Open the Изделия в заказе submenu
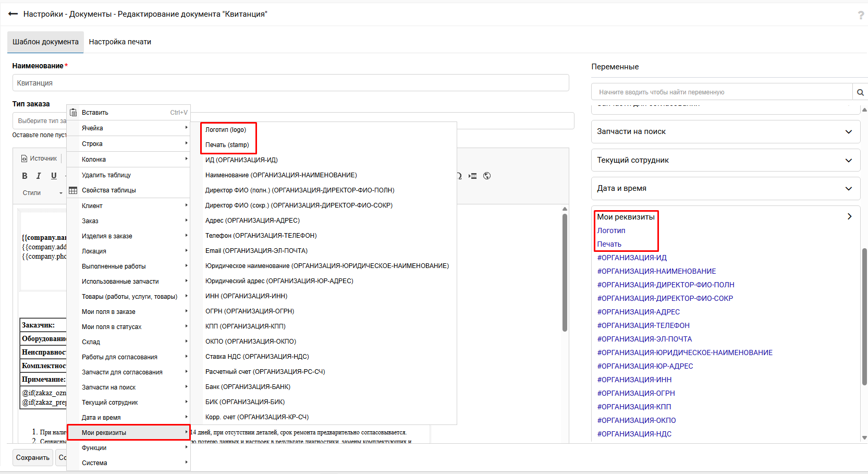Image resolution: width=868 pixels, height=474 pixels. click(x=128, y=236)
